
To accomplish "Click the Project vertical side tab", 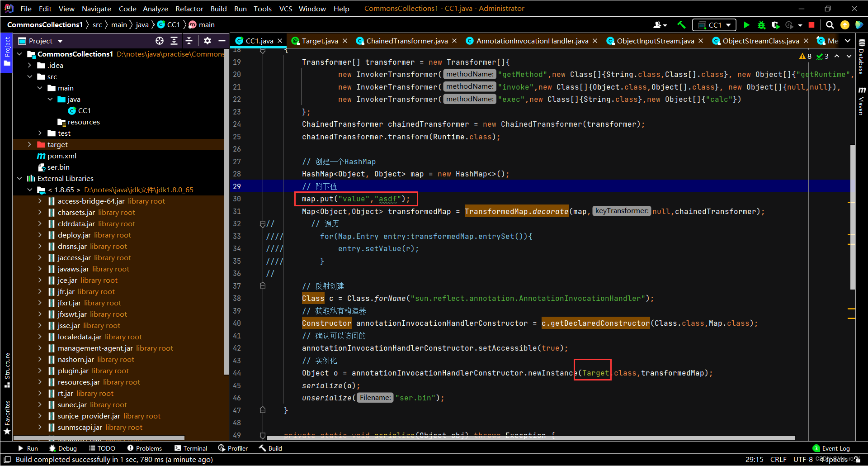I will [7, 52].
